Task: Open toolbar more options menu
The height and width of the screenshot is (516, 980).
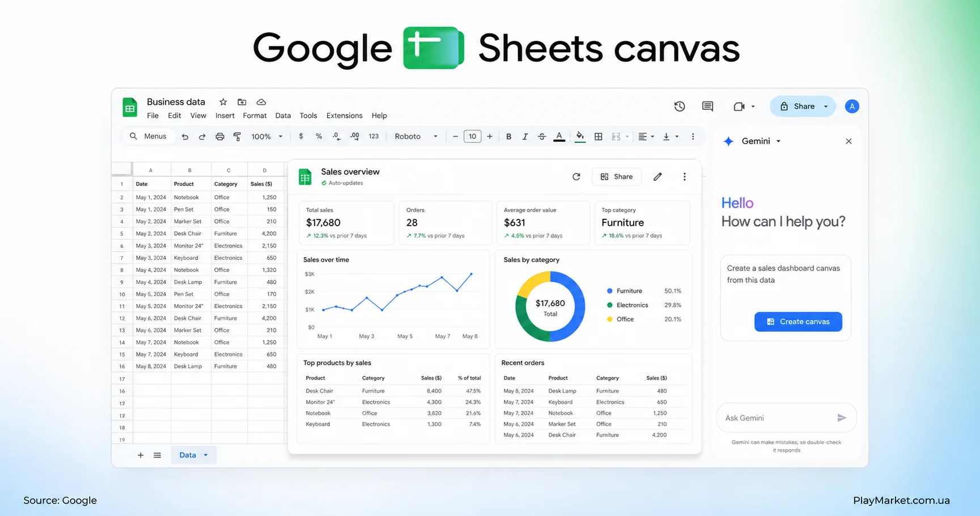Action: pos(693,137)
